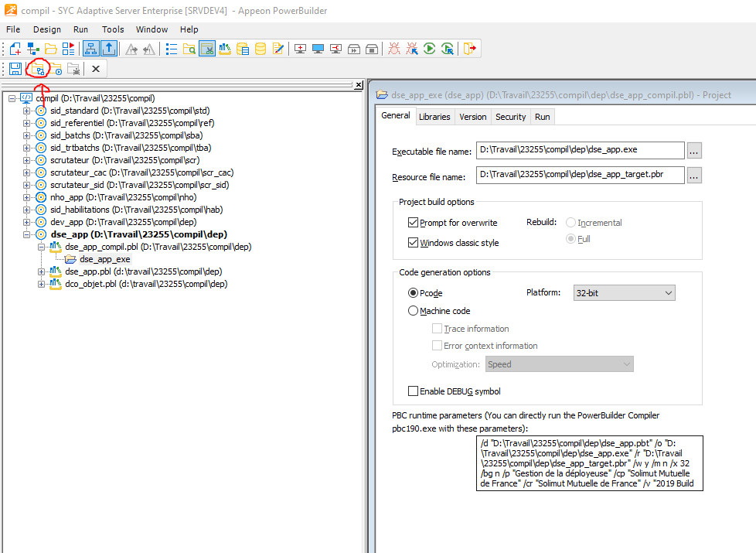Enable the DEBUG symbol checkbox
The width and height of the screenshot is (756, 553).
(x=413, y=391)
